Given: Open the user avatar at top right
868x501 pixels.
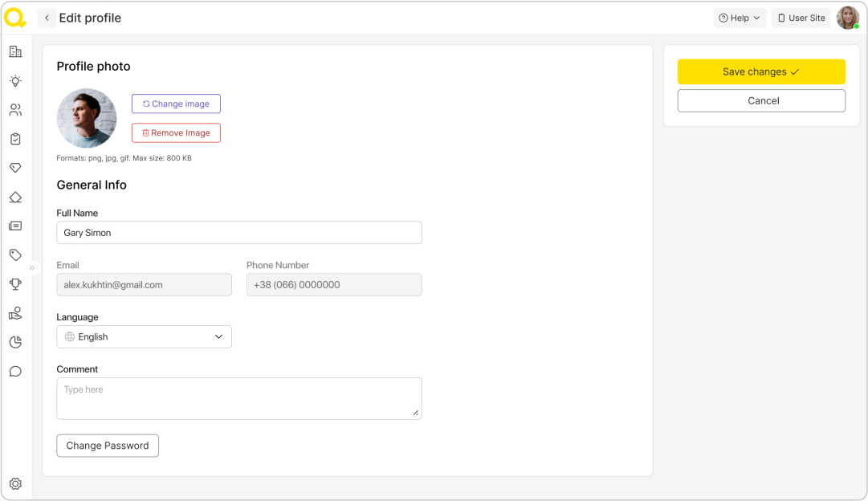Looking at the screenshot, I should tap(847, 18).
